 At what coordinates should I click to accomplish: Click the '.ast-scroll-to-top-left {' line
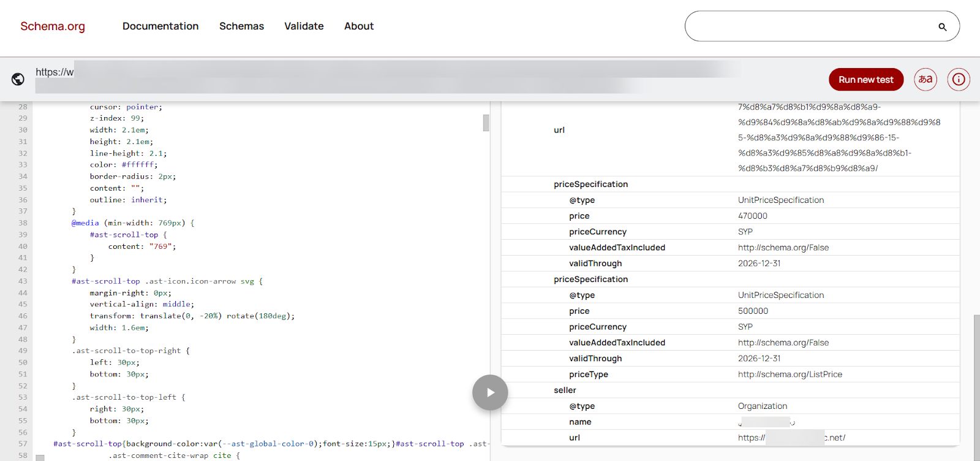pos(129,397)
